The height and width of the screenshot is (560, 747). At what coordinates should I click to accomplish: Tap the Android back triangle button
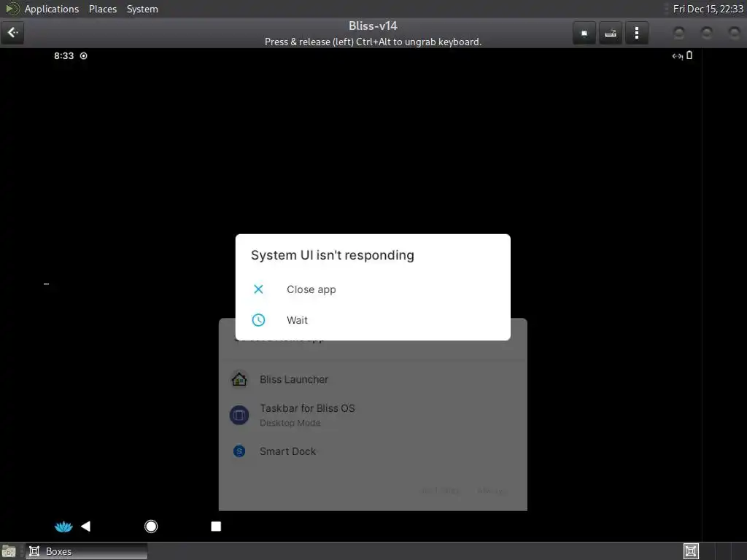[86, 526]
